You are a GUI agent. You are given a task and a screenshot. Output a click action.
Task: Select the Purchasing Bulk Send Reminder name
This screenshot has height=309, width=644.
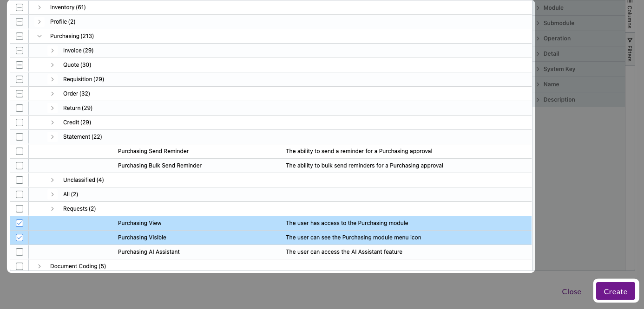160,166
